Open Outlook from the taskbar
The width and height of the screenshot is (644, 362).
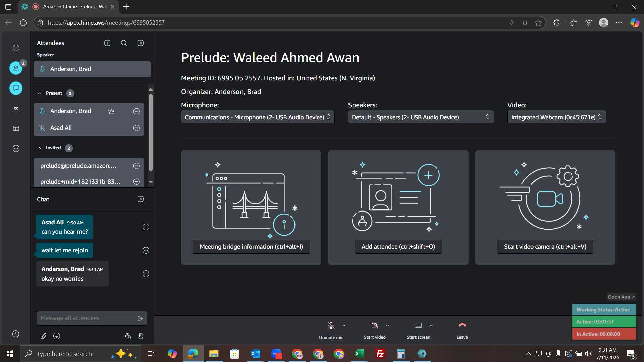point(255,354)
